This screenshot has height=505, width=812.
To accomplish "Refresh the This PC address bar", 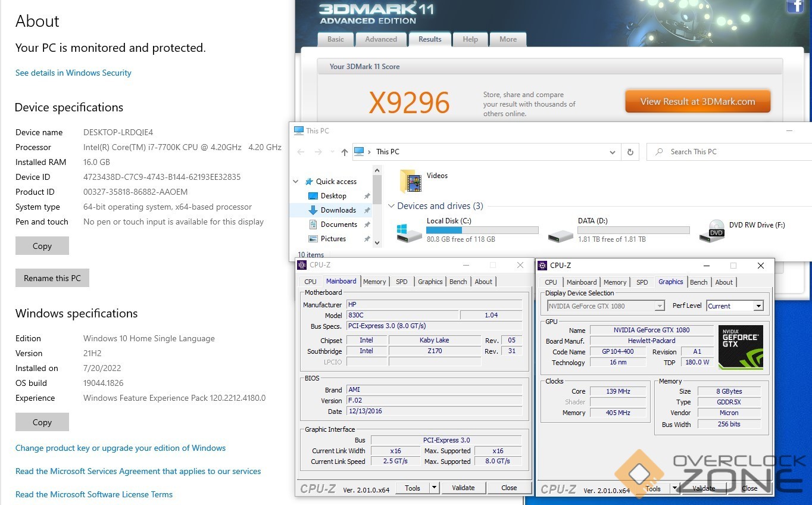I will [x=630, y=152].
